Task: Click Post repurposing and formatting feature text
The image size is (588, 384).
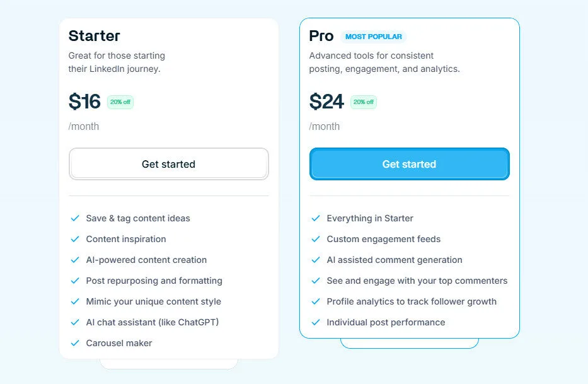Action: (x=154, y=281)
